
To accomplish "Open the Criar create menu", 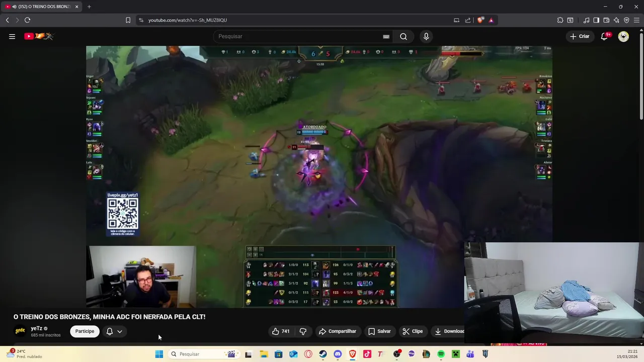I will point(579,36).
